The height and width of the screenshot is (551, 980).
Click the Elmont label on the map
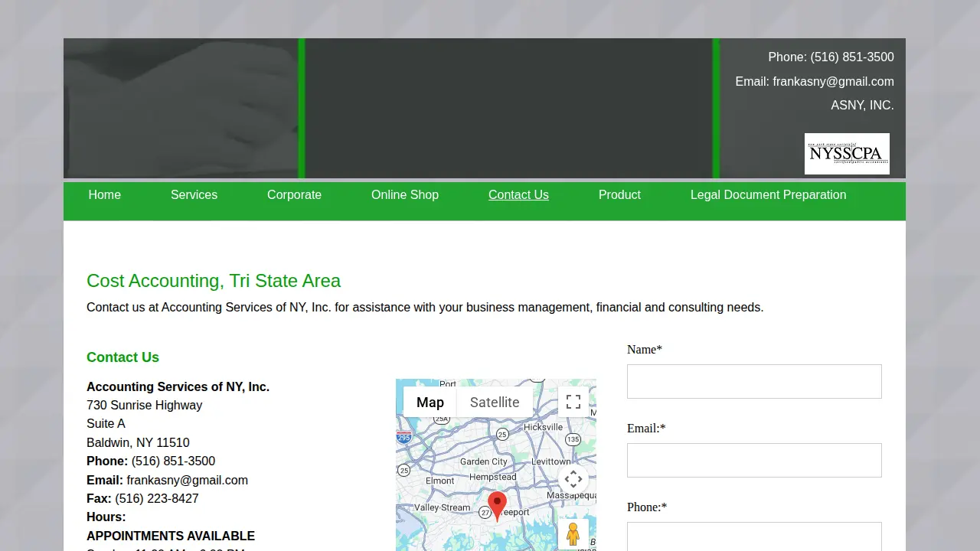tap(439, 481)
